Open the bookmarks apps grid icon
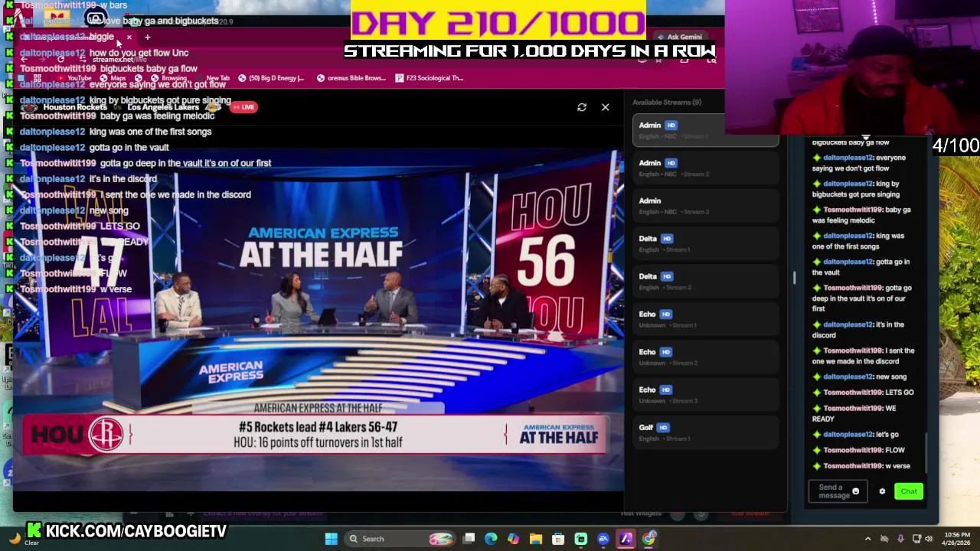Image resolution: width=980 pixels, height=551 pixels. pos(37,78)
